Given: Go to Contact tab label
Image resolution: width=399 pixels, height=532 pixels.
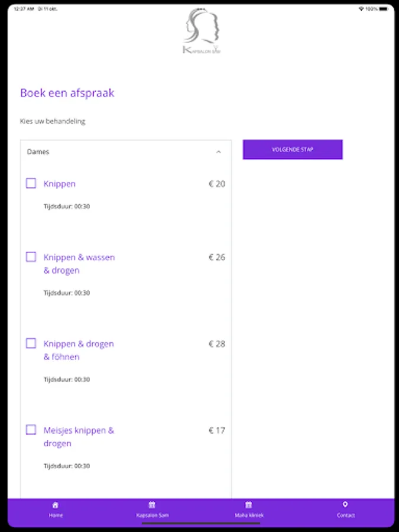Looking at the screenshot, I should click(x=345, y=515).
